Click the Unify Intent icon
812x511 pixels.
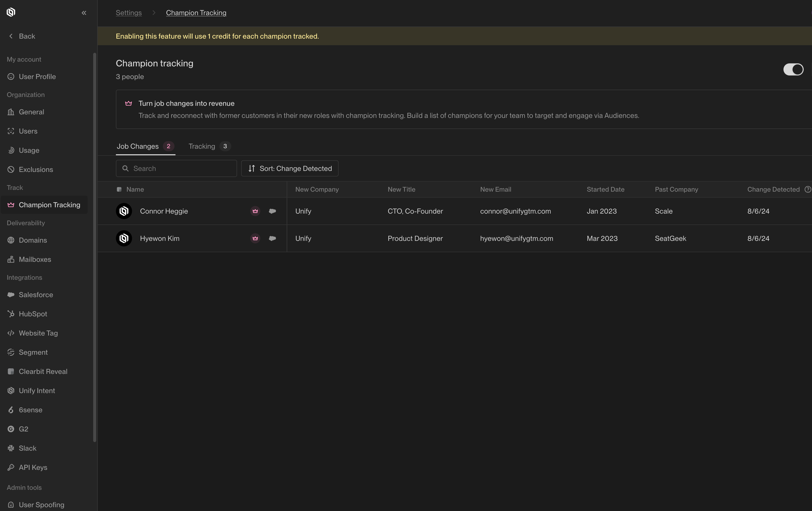(11, 391)
